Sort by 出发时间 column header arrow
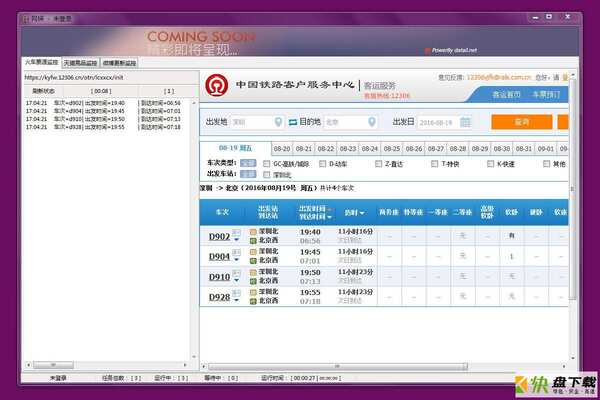Viewport: 600px width, 400px height. tap(329, 209)
